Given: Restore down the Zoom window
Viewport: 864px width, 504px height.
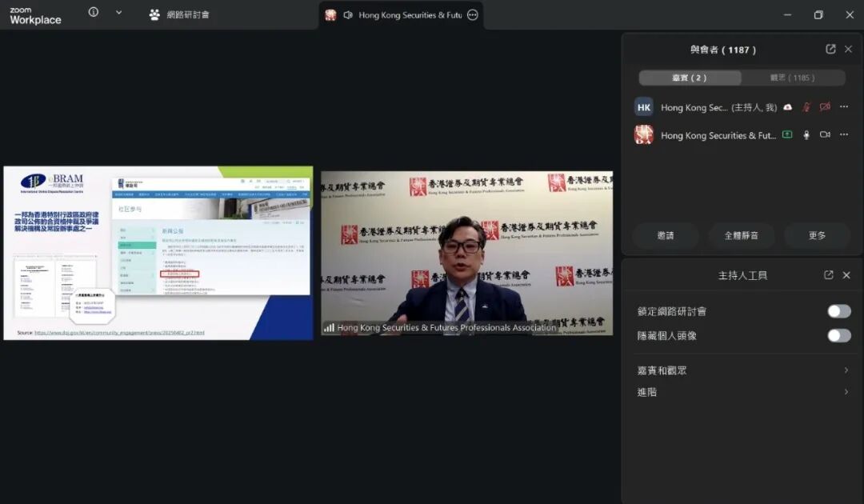Looking at the screenshot, I should coord(818,15).
